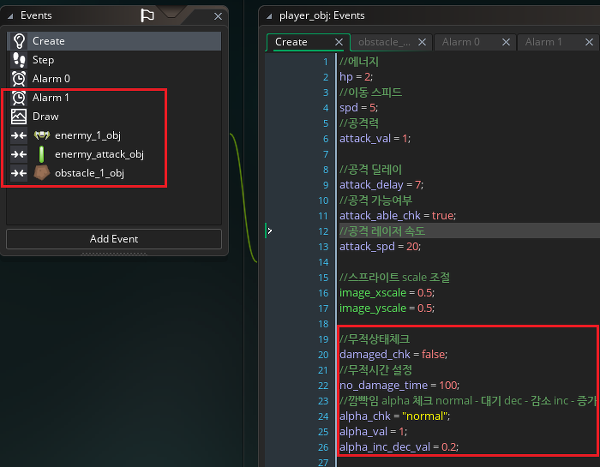Close the obstacle_... code tab

(422, 42)
